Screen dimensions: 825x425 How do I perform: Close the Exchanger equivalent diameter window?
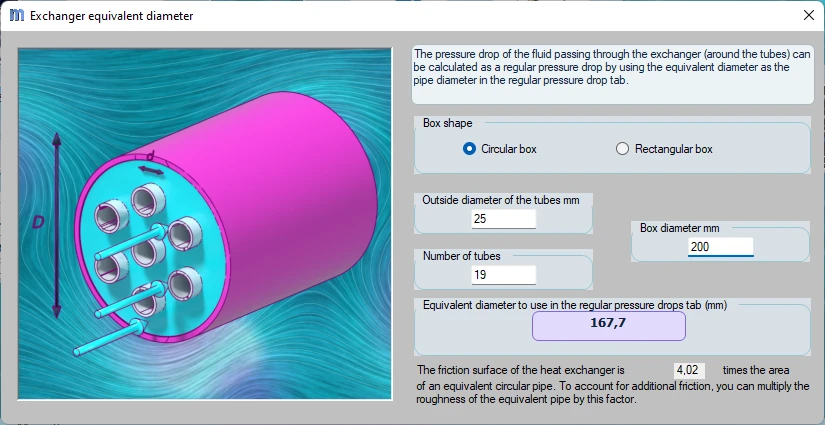click(809, 15)
